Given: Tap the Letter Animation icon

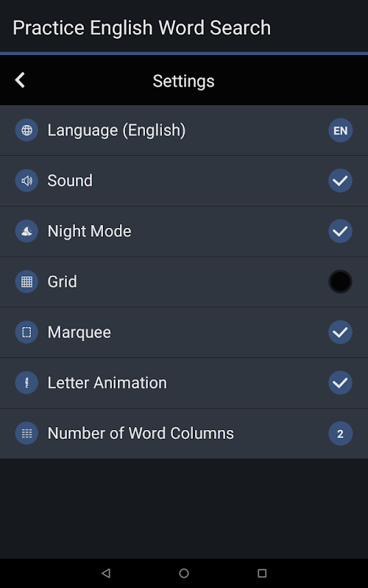Looking at the screenshot, I should (26, 383).
